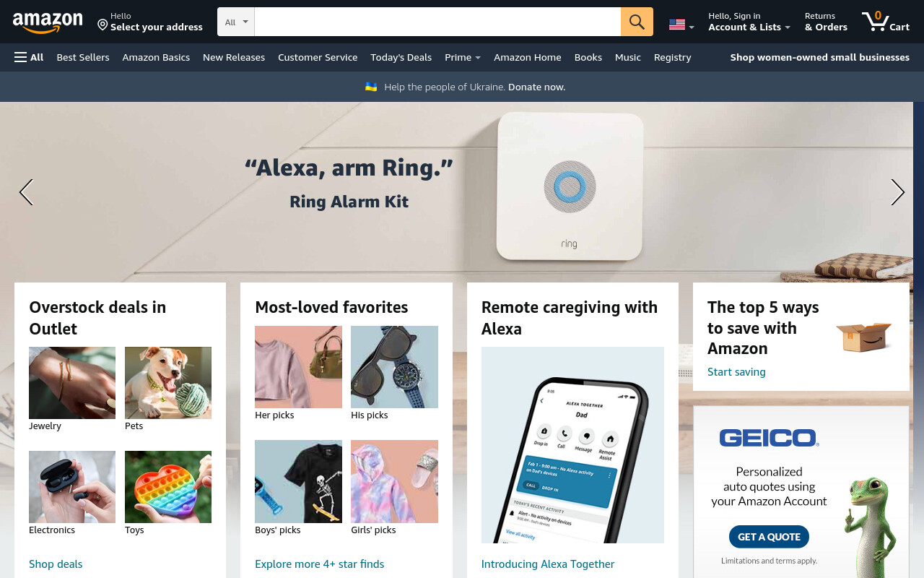
Task: Open the Account & Lists dropdown
Action: click(x=749, y=22)
